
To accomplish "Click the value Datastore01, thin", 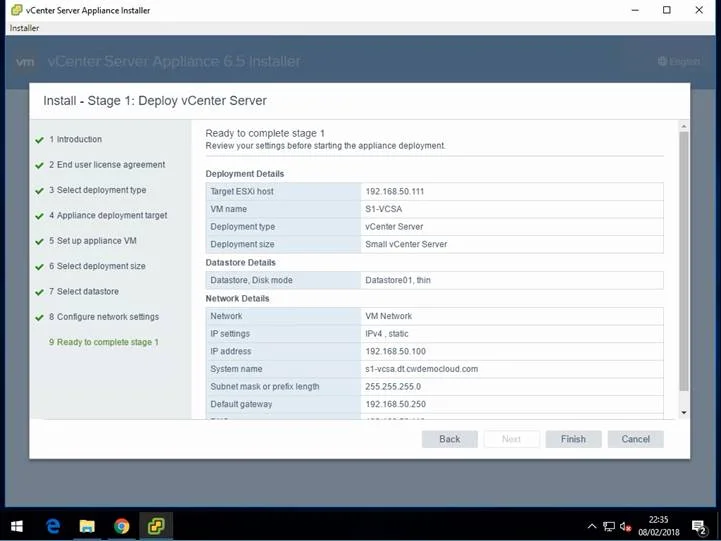I will point(398,280).
